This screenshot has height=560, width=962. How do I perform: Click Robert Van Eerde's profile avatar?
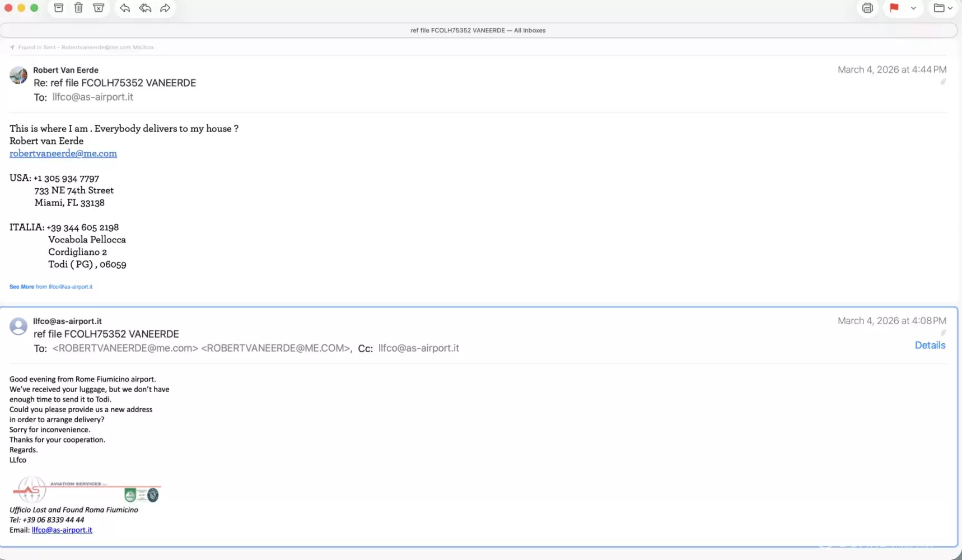pos(18,75)
